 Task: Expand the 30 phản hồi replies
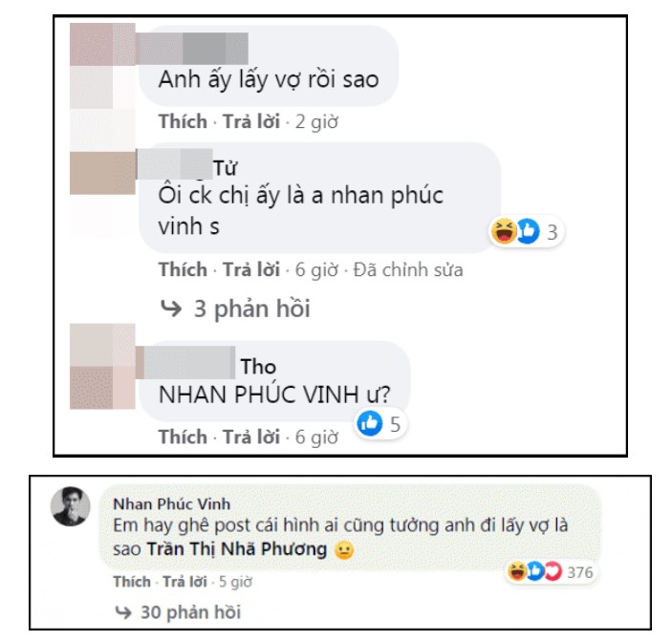(x=191, y=612)
